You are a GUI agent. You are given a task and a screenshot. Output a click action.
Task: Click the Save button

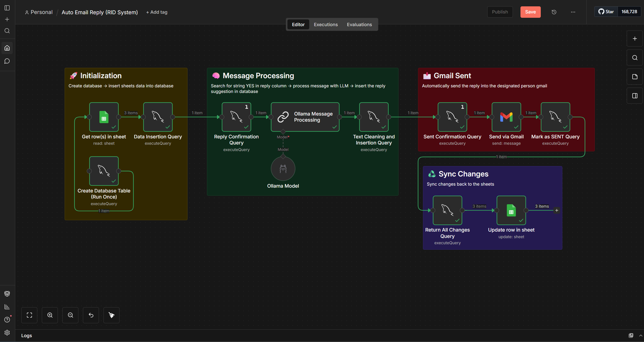[530, 12]
